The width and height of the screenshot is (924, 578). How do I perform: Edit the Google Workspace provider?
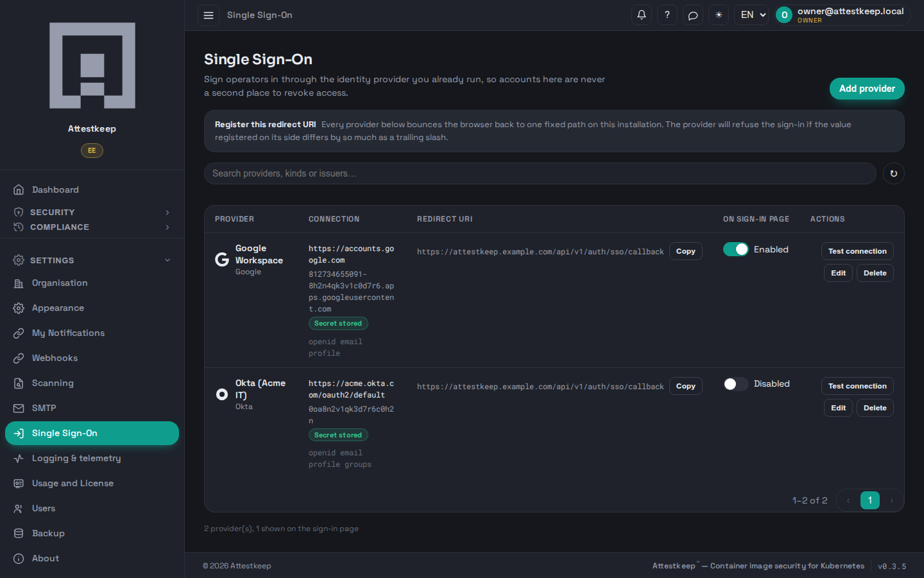[838, 273]
